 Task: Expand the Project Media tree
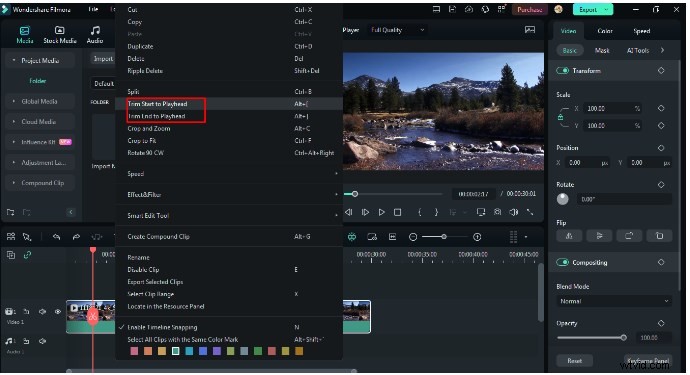tap(14, 60)
